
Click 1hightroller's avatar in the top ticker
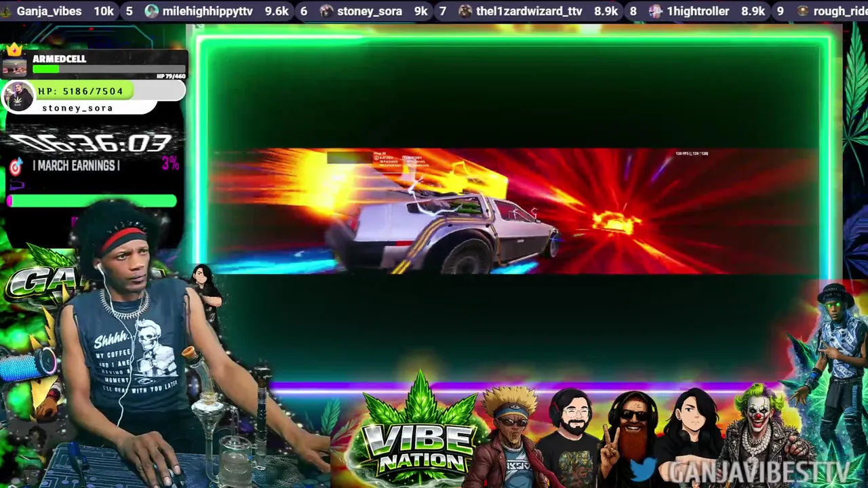[x=656, y=11]
